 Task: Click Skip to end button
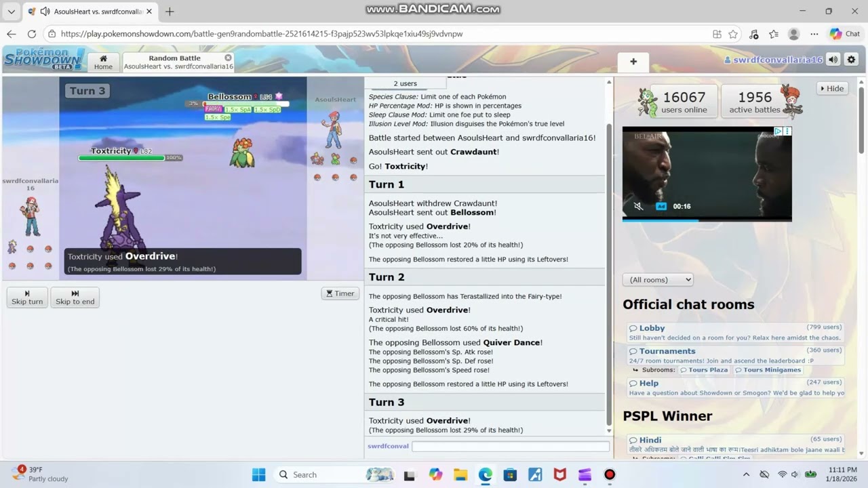tap(75, 298)
